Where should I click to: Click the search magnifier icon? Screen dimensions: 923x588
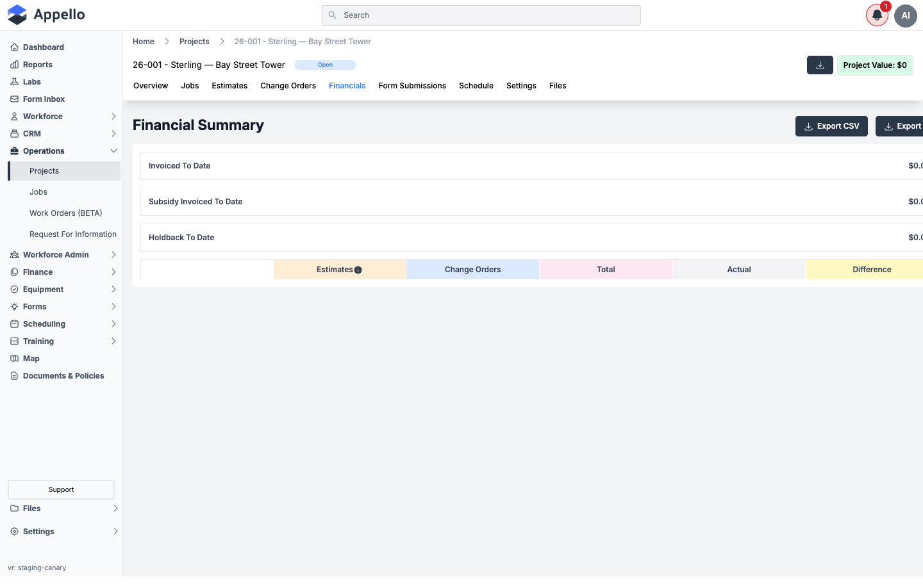[332, 15]
